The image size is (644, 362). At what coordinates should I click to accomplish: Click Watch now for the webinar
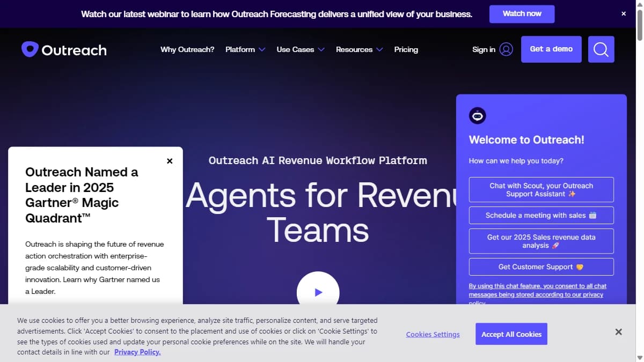point(522,14)
